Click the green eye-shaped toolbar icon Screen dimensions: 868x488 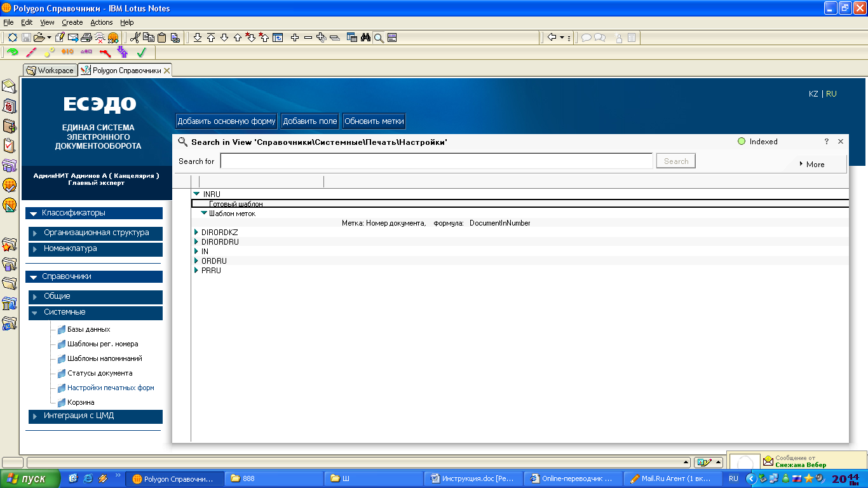(x=13, y=52)
